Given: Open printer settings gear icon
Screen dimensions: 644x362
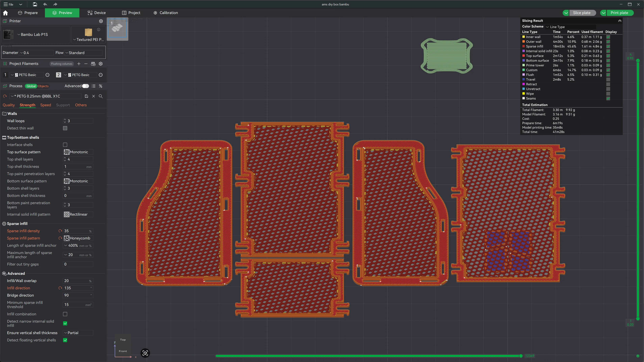Looking at the screenshot, I should tap(101, 21).
